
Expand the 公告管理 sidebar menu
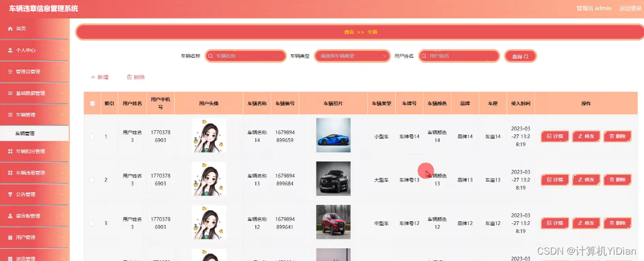point(34,194)
